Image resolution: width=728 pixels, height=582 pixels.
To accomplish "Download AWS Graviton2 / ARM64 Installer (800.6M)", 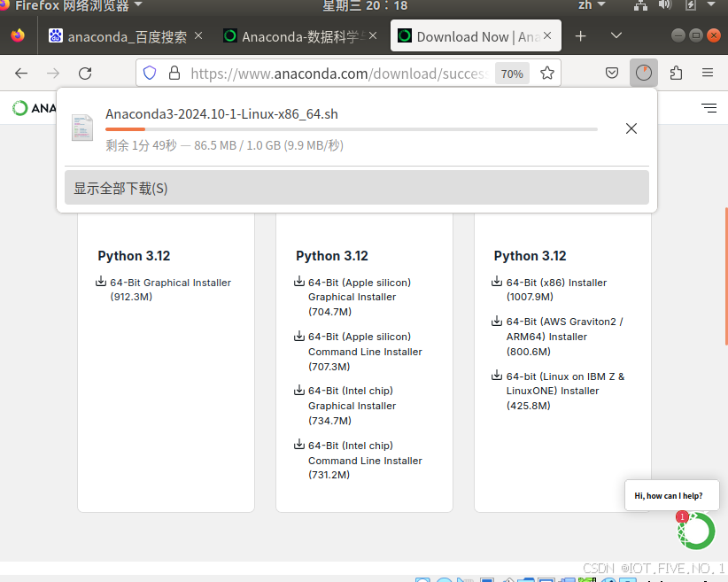I will tap(564, 337).
